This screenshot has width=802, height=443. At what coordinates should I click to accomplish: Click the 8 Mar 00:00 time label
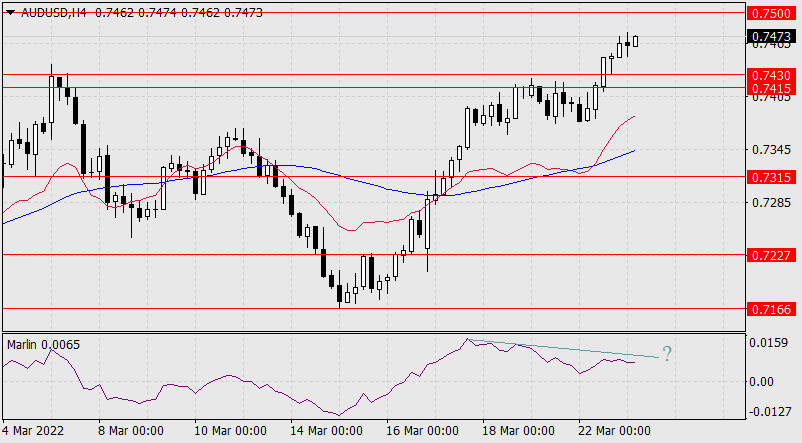pos(131,431)
